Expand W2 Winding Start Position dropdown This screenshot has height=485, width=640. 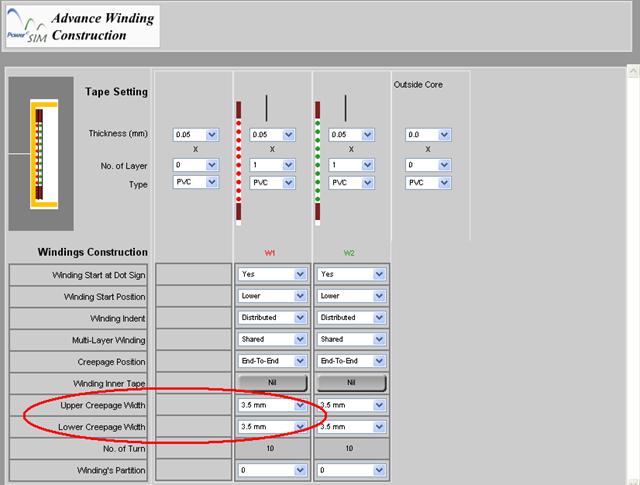[x=351, y=296]
